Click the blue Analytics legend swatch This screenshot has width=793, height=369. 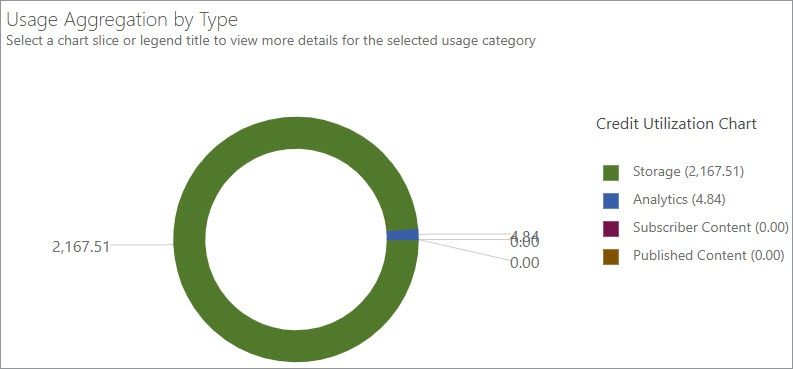coord(611,200)
